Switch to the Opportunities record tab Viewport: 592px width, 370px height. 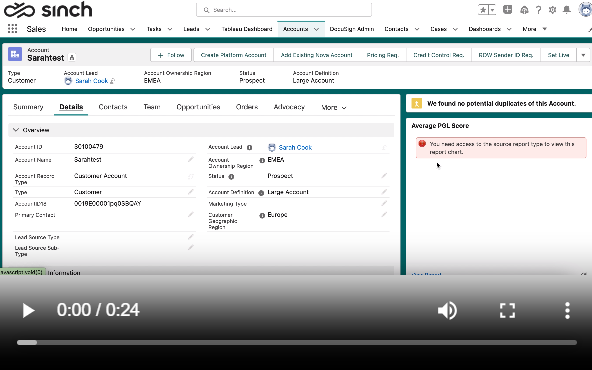coord(198,107)
